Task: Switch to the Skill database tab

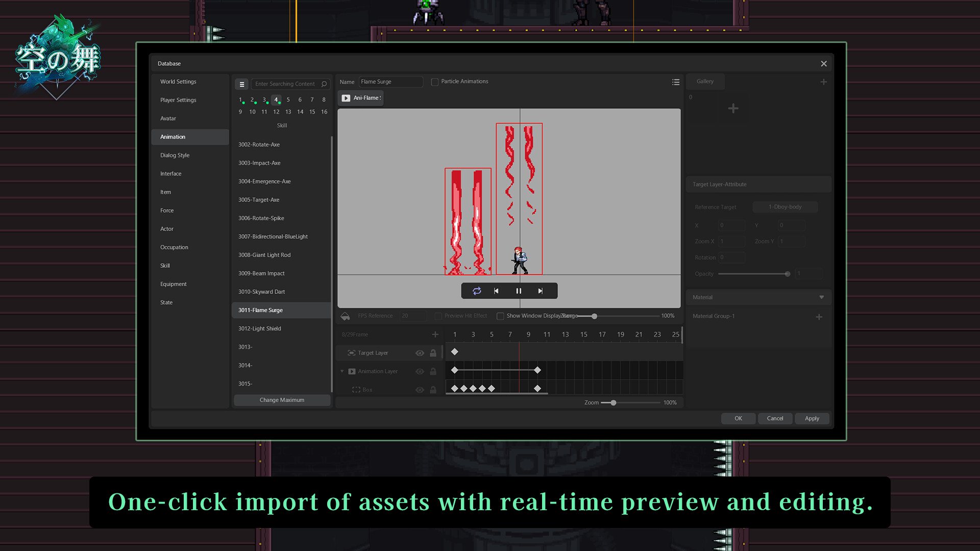Action: (x=165, y=266)
